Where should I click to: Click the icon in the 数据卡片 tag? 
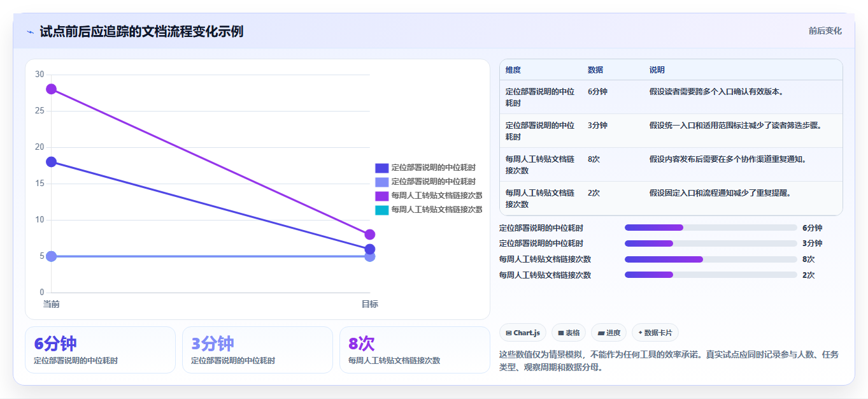pyautogui.click(x=640, y=333)
